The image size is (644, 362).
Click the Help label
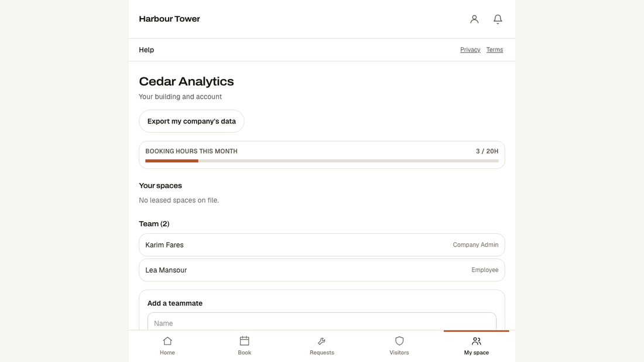pos(146,50)
